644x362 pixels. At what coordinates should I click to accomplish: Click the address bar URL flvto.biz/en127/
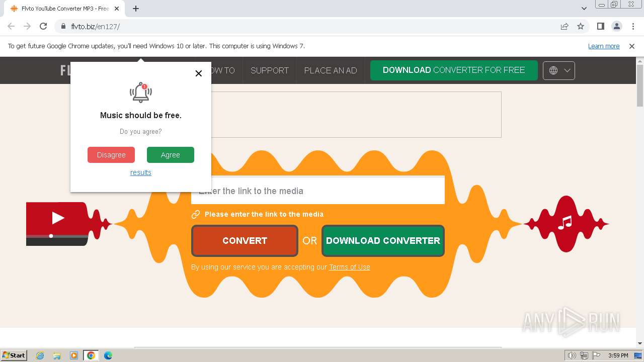96,26
